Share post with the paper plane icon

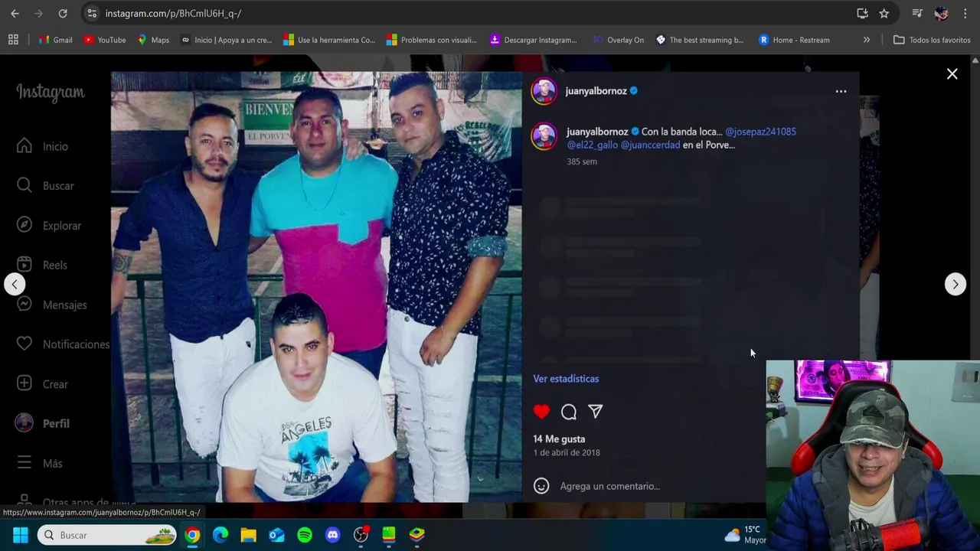click(x=596, y=412)
